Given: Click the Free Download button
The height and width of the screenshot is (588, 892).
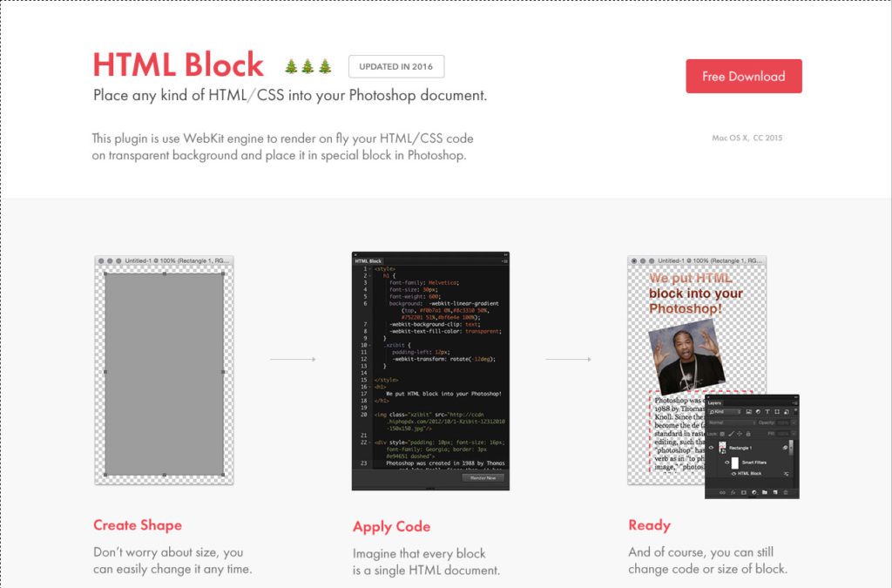Looking at the screenshot, I should tap(743, 76).
